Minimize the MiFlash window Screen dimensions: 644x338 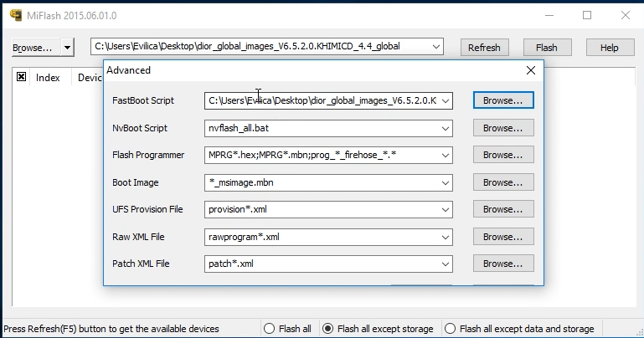(549, 16)
